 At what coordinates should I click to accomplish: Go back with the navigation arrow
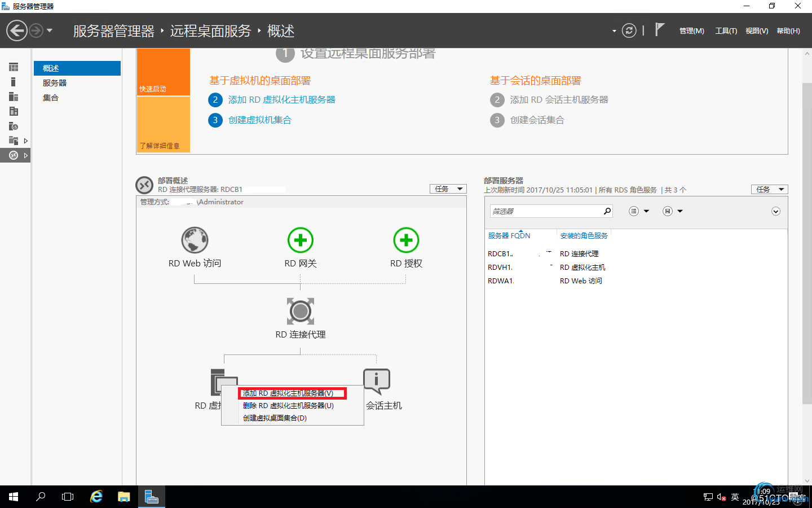(x=17, y=30)
